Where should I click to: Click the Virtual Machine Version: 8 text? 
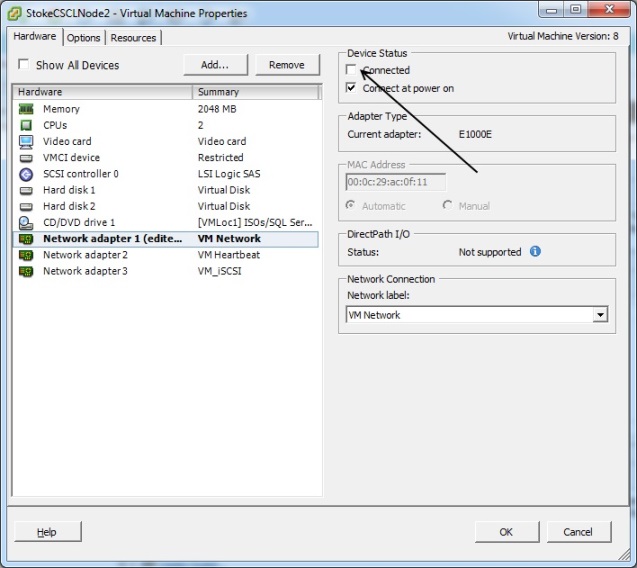coord(563,36)
